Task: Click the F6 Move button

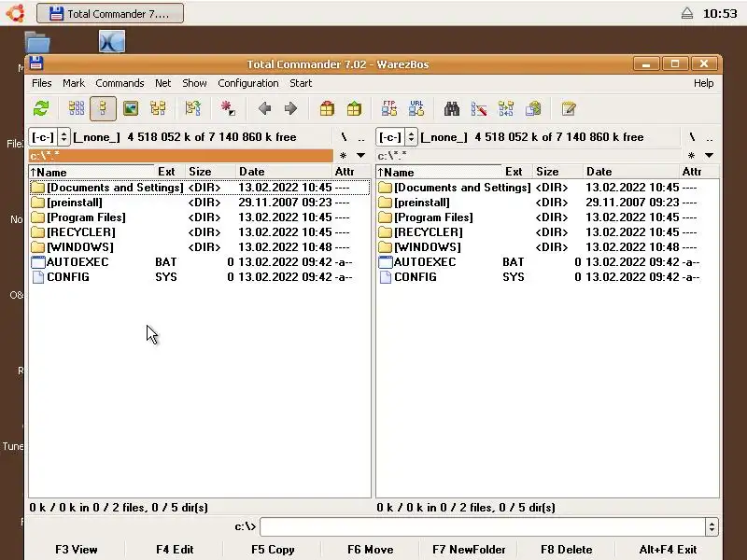Action: click(371, 550)
